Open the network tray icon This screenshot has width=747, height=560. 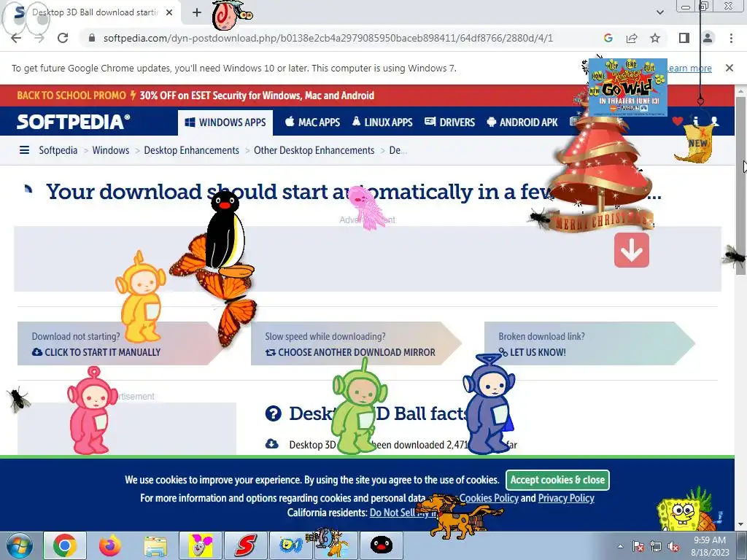pyautogui.click(x=656, y=546)
